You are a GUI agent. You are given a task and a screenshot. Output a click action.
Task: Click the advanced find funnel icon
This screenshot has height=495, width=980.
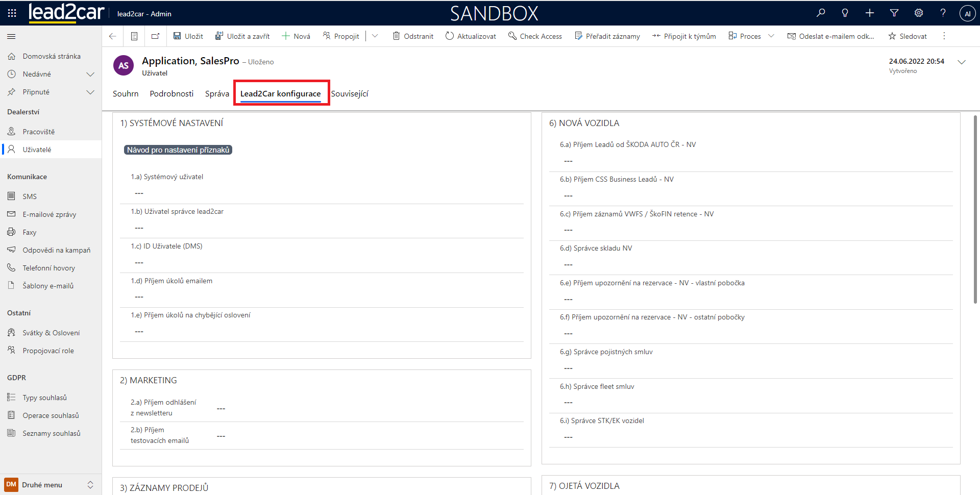894,13
